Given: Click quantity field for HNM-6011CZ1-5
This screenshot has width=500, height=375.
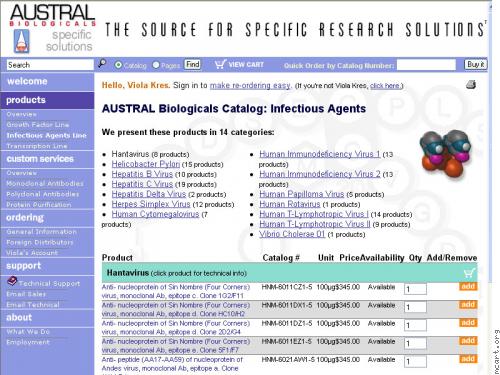Looking at the screenshot, I should click(x=415, y=289).
